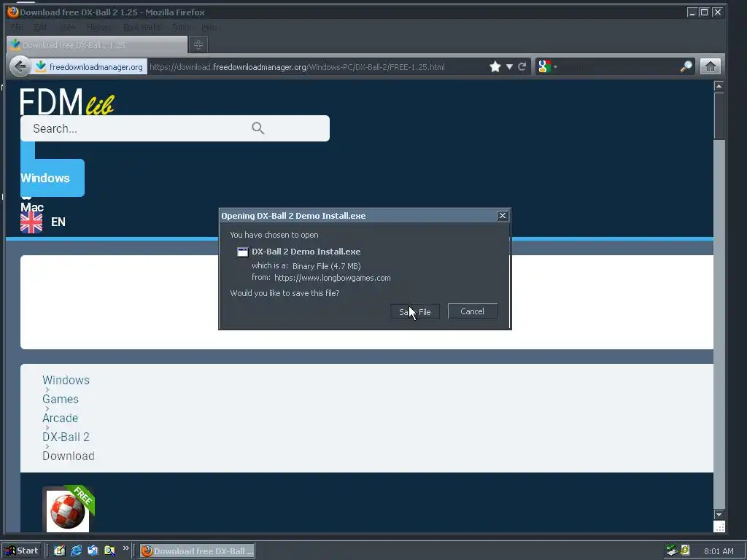The width and height of the screenshot is (747, 560).
Task: Click the vertical scrollbar thumb
Action: [719, 116]
